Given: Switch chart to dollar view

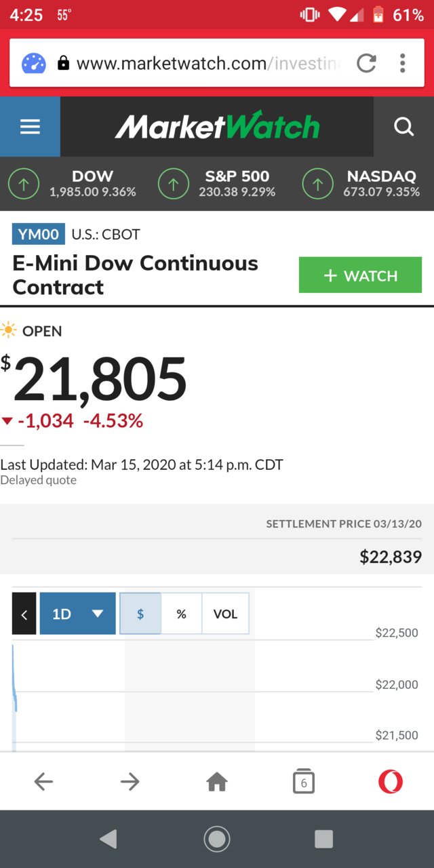Looking at the screenshot, I should point(140,614).
